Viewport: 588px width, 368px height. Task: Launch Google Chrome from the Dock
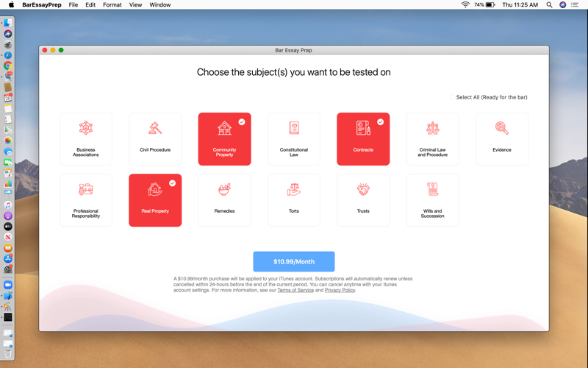click(x=8, y=66)
